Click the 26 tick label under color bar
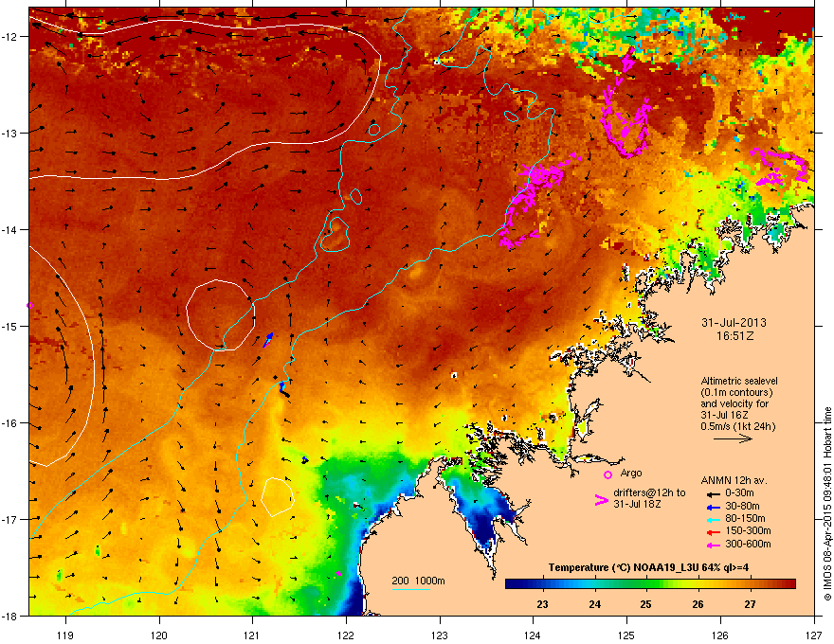 (698, 604)
